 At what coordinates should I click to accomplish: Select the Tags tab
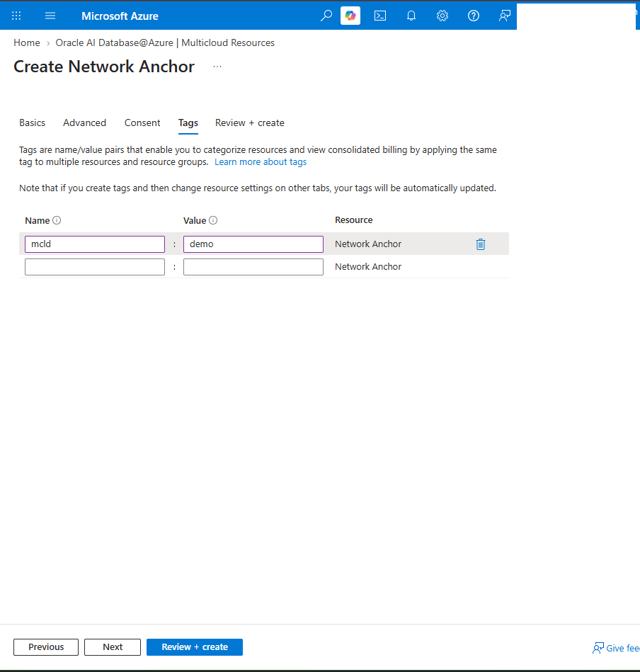[188, 123]
